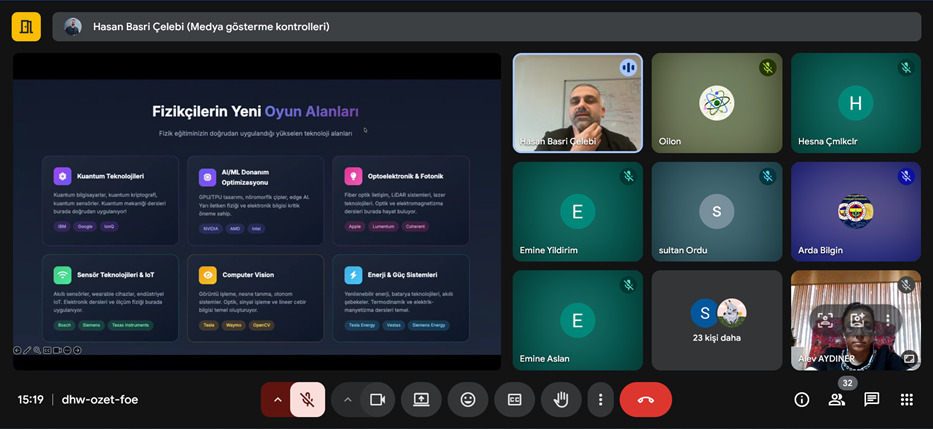933x429 pixels.
Task: Show the participants list with 32 people
Action: point(836,399)
